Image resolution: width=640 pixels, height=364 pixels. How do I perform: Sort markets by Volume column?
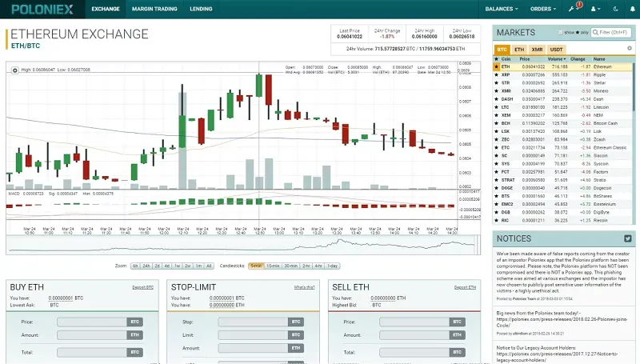[x=557, y=59]
